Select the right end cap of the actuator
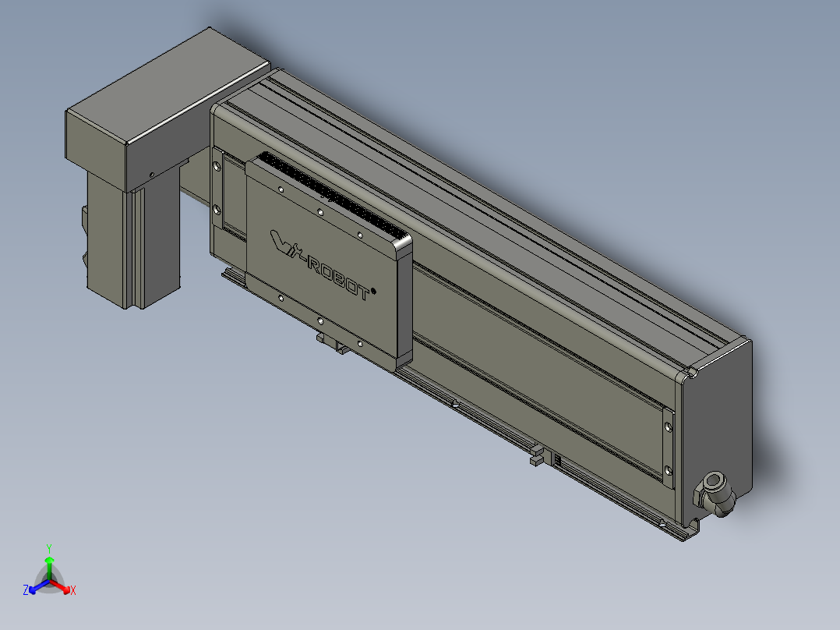Viewport: 840px width, 630px height. pyautogui.click(x=717, y=429)
